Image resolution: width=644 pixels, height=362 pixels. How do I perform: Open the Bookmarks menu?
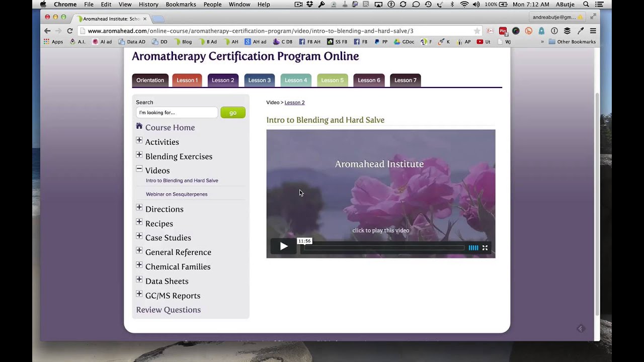point(181,5)
